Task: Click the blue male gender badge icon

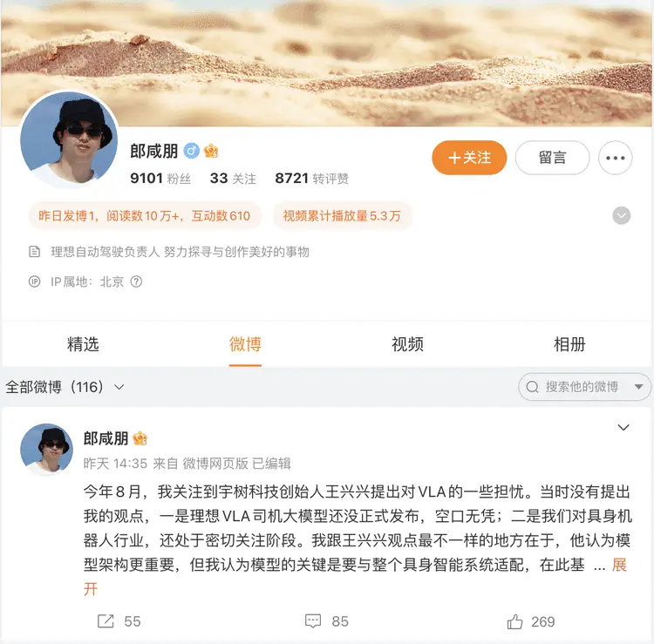Action: click(x=192, y=151)
